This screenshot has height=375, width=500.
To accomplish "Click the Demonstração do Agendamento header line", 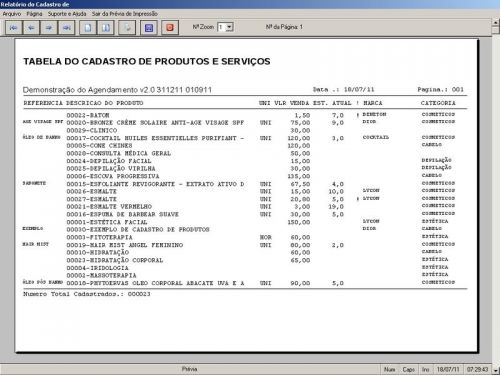I will click(117, 90).
